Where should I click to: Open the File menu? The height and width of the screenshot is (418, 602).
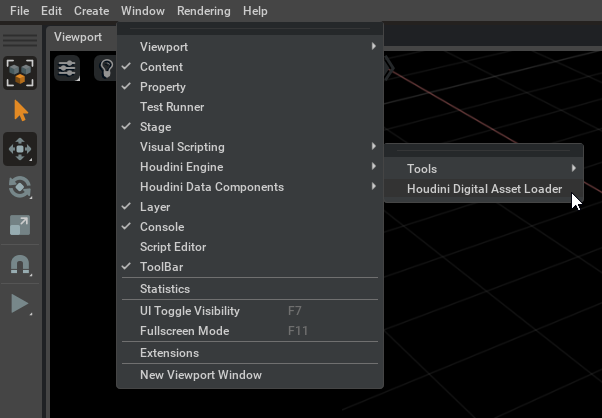click(x=20, y=11)
